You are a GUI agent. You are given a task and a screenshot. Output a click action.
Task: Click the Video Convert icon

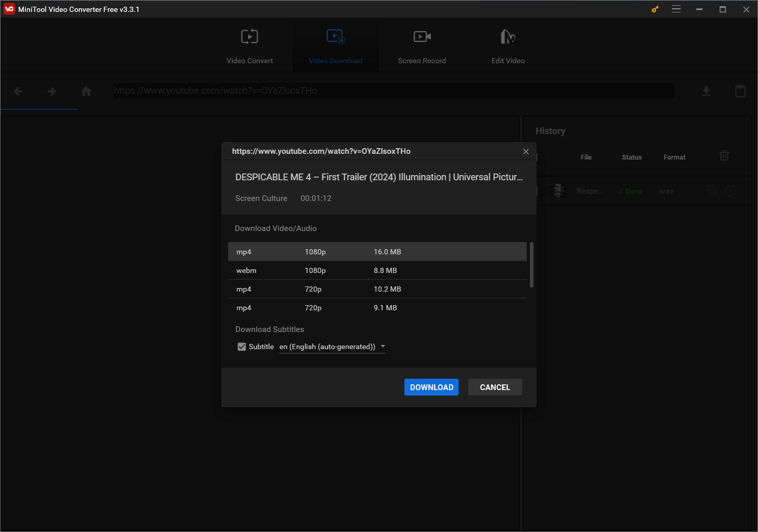coord(249,37)
